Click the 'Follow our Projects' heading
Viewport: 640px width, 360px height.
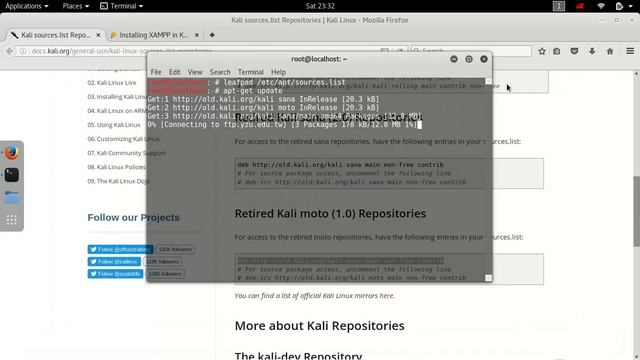(x=133, y=218)
